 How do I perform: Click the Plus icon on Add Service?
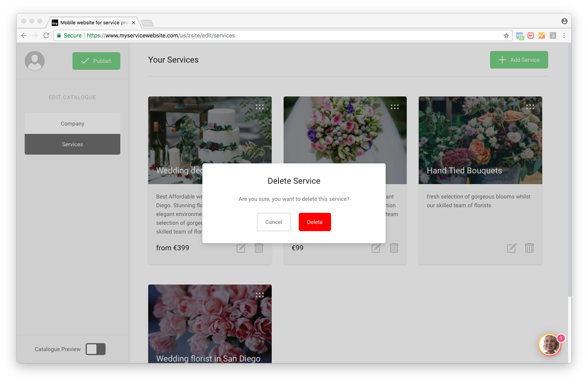coord(502,60)
